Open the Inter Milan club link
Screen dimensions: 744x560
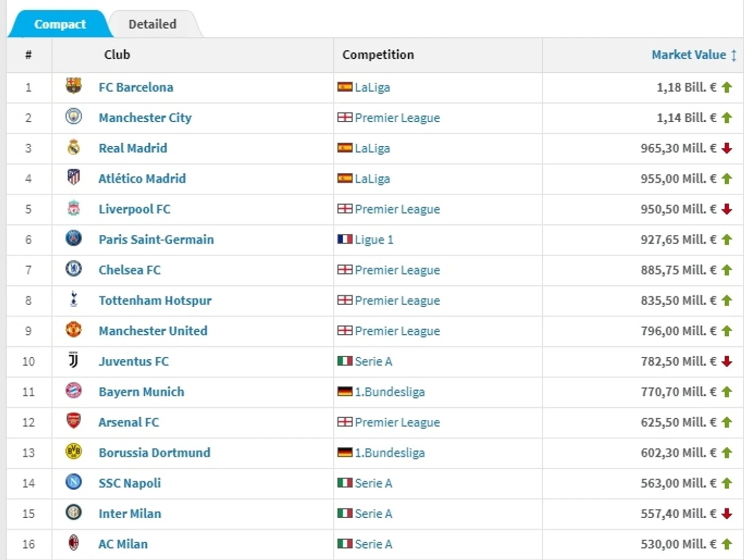coord(130,514)
